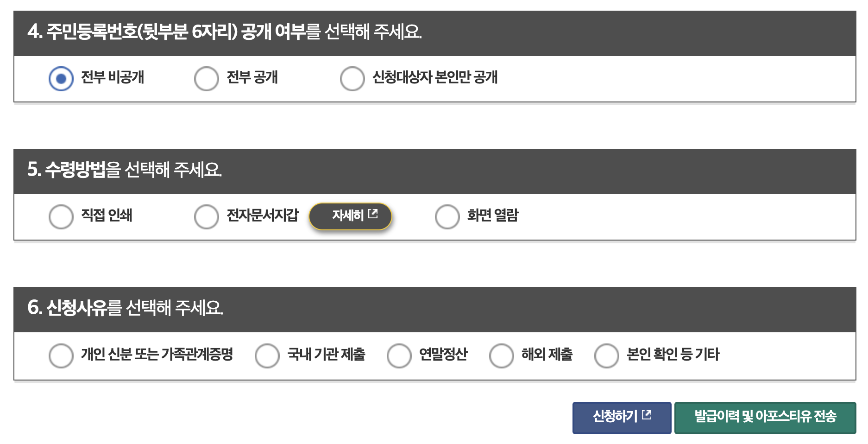Click the selected blue radio indicator for 전부 비공개

61,78
